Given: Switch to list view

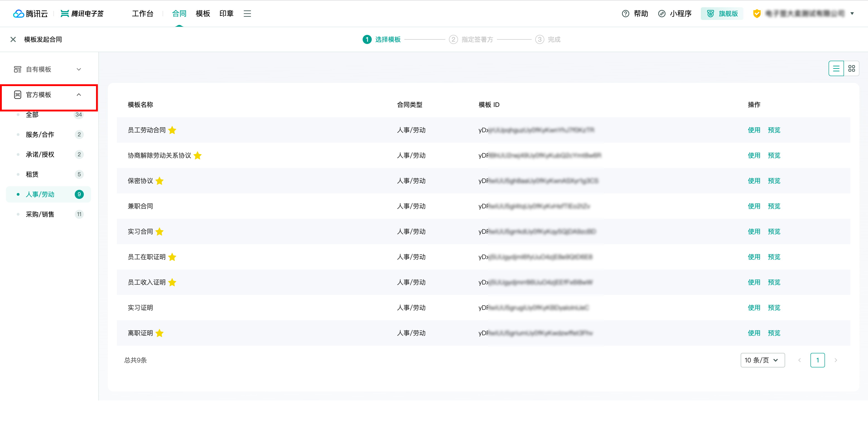Looking at the screenshot, I should click(x=836, y=68).
